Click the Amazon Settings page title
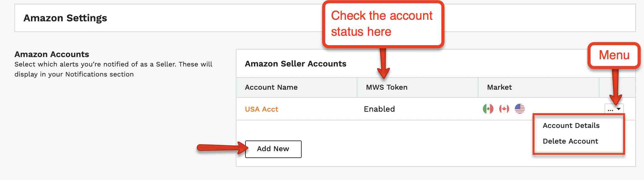The image size is (644, 180). point(65,18)
